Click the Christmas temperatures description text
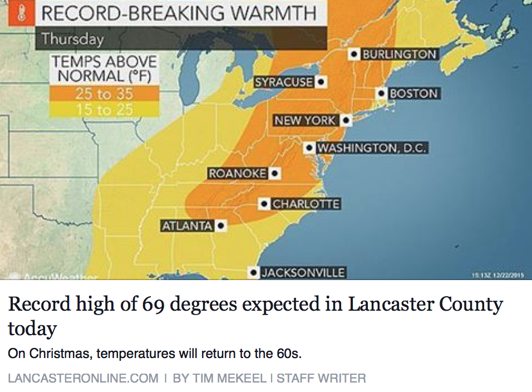 tap(155, 354)
